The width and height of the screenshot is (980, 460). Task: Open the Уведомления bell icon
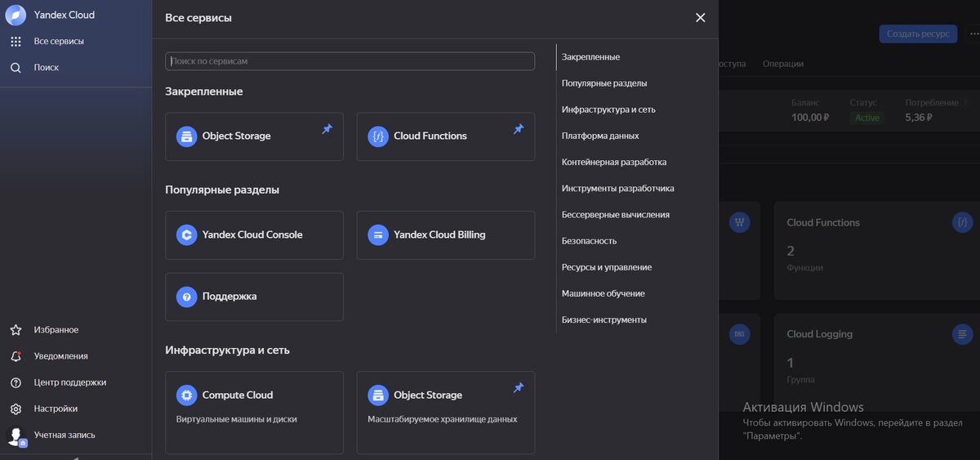[16, 356]
